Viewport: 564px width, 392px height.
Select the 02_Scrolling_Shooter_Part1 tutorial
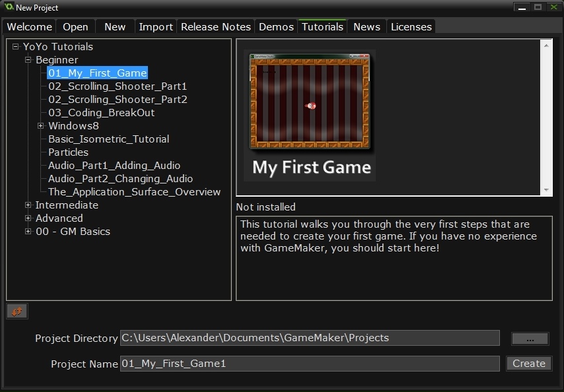pos(118,86)
